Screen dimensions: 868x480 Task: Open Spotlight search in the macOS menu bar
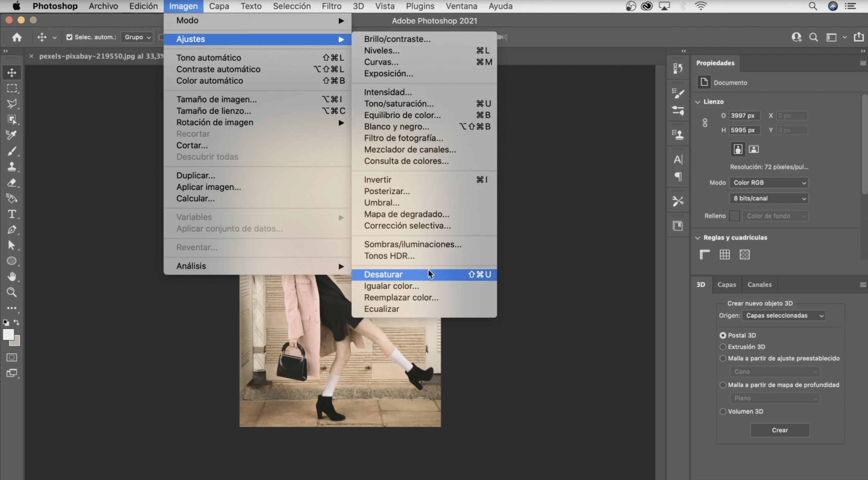click(x=813, y=6)
